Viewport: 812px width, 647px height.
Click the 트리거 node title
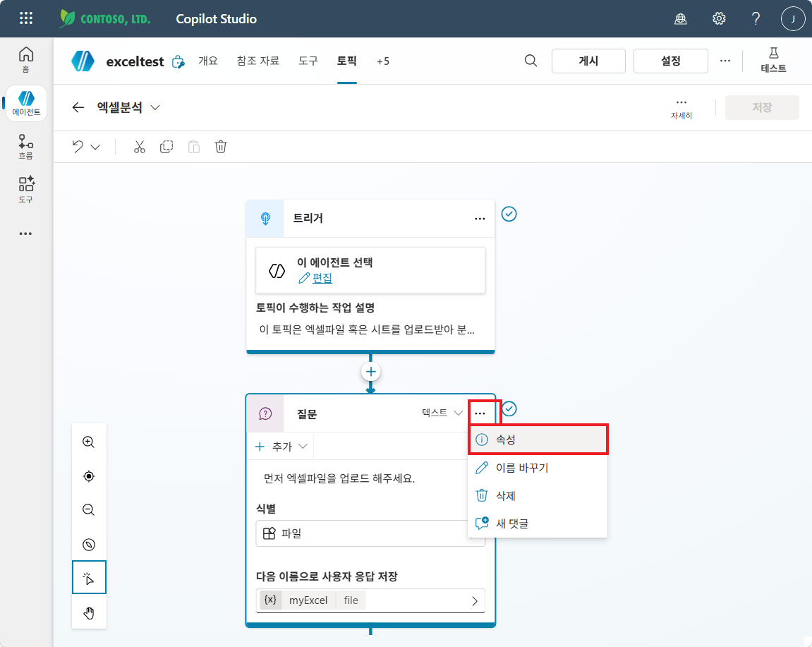[x=308, y=218]
